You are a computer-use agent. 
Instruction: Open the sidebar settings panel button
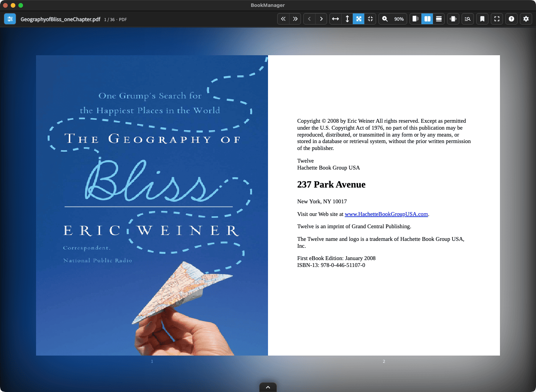[10, 19]
